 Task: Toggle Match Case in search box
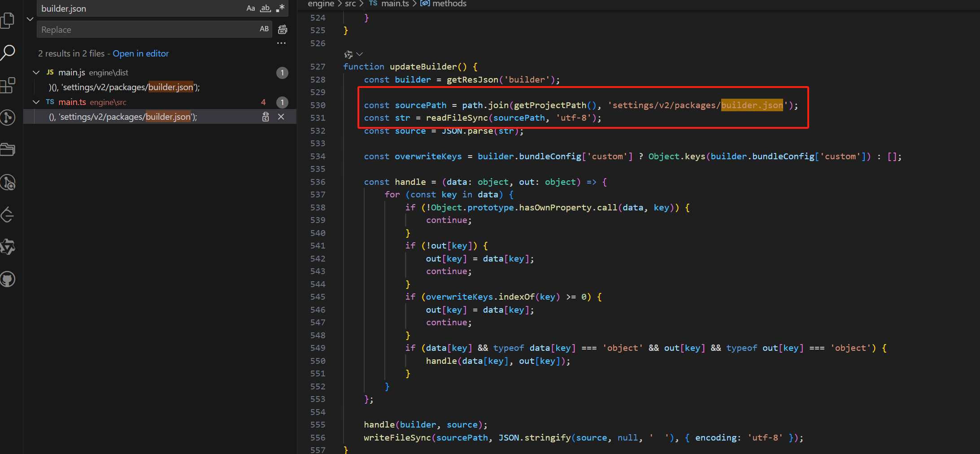(251, 8)
